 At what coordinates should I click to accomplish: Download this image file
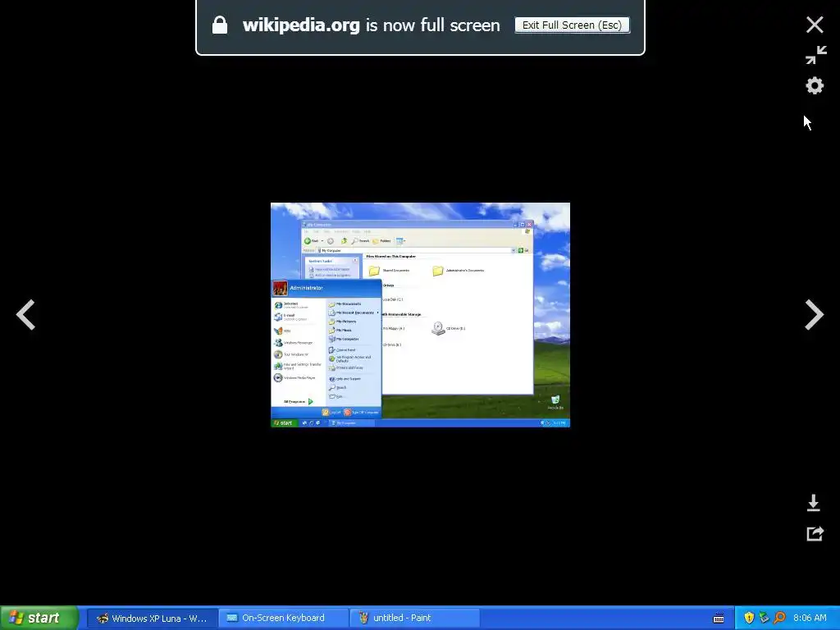coord(813,503)
